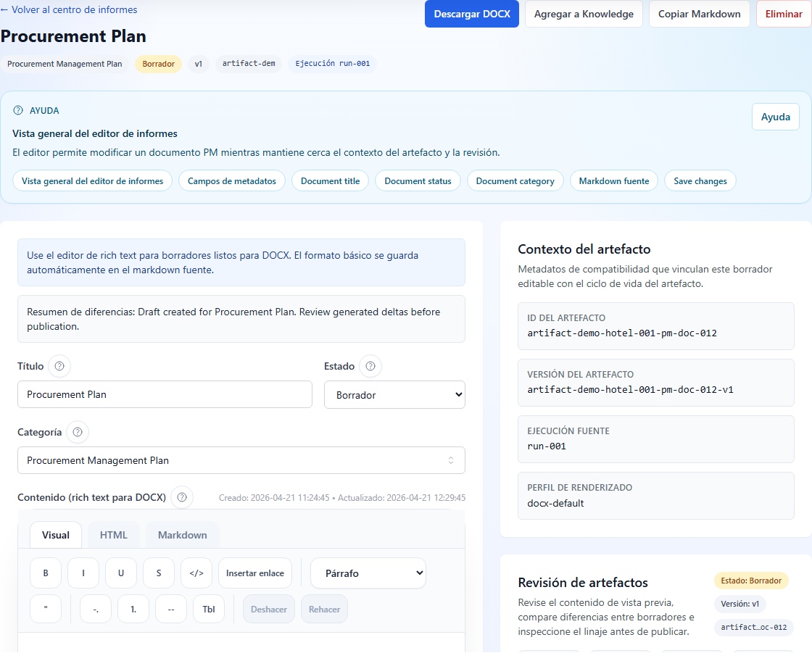Click the help icon beside Estado label
The image size is (812, 661).
point(370,366)
